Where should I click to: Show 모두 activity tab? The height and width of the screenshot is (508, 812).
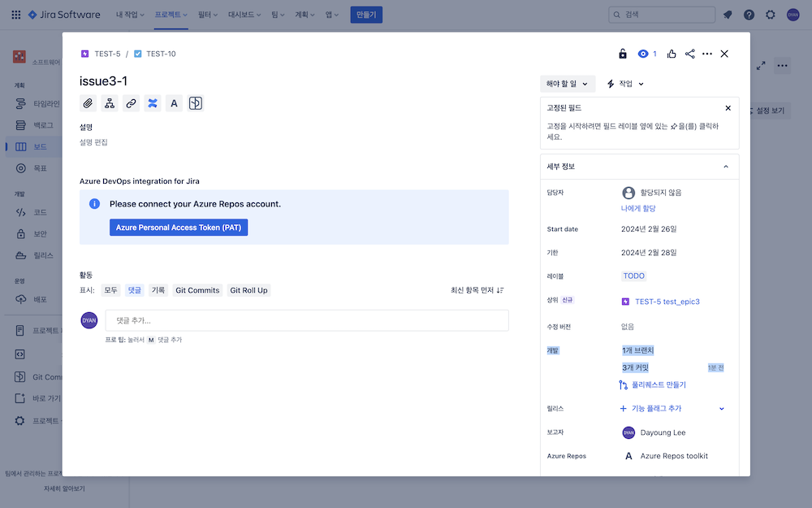pos(110,290)
